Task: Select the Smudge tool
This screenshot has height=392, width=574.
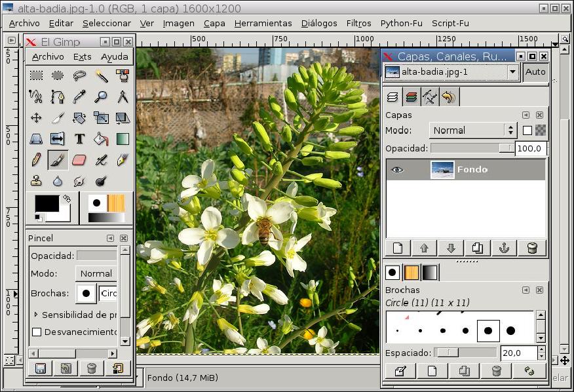Action: point(79,181)
